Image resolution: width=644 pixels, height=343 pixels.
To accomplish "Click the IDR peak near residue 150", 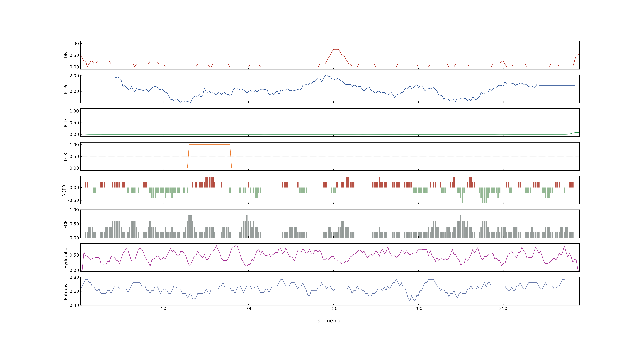I will click(x=336, y=49).
